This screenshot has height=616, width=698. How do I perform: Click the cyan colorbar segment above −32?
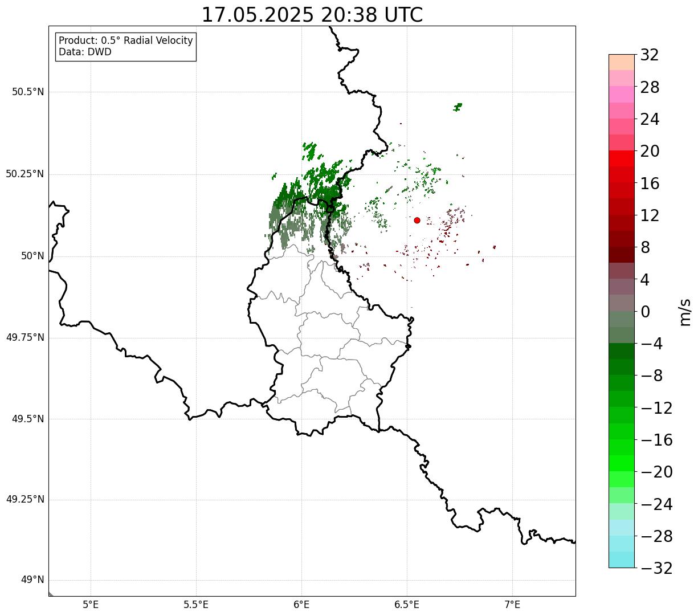coord(622,560)
